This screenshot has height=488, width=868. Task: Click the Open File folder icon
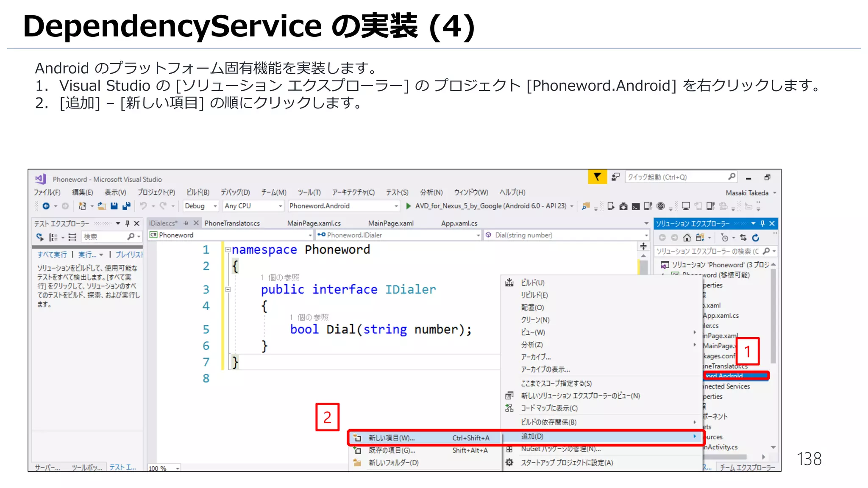click(102, 206)
